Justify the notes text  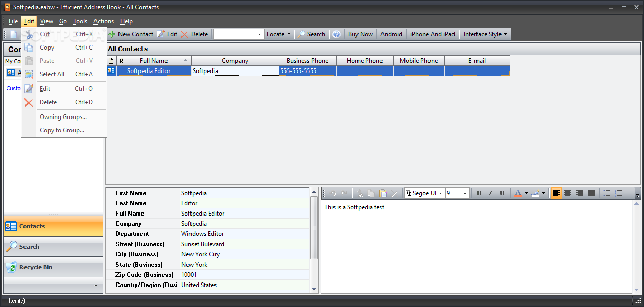click(591, 193)
